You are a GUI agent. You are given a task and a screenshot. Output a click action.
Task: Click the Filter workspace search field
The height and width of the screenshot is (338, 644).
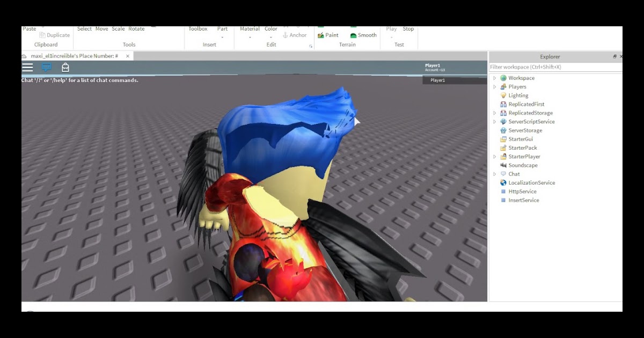click(555, 67)
